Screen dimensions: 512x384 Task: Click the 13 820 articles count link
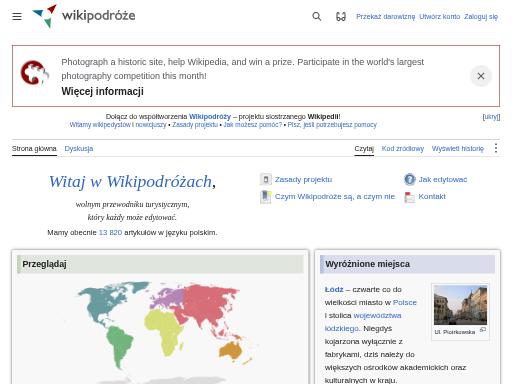(110, 232)
